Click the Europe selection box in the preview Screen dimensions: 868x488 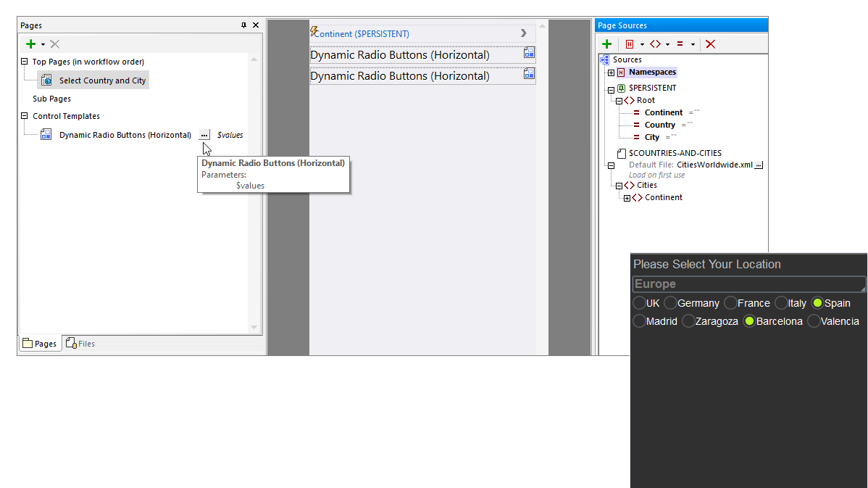click(x=748, y=284)
